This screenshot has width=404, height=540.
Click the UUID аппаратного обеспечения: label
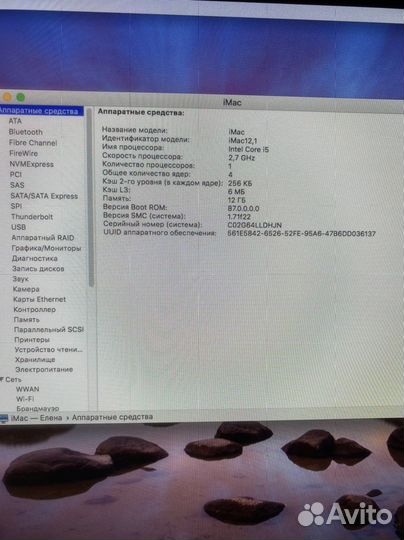click(x=160, y=232)
